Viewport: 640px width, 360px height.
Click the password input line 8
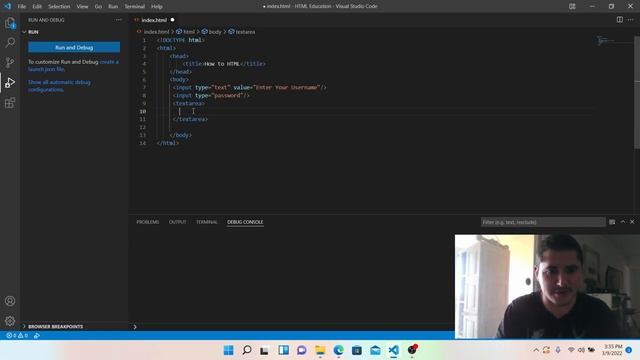click(211, 96)
